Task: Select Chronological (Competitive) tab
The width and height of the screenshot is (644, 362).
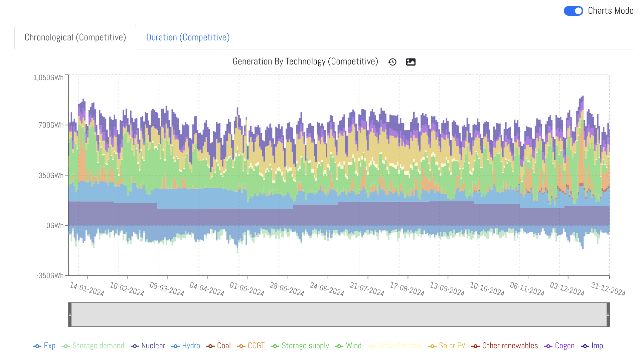Action: pyautogui.click(x=75, y=37)
